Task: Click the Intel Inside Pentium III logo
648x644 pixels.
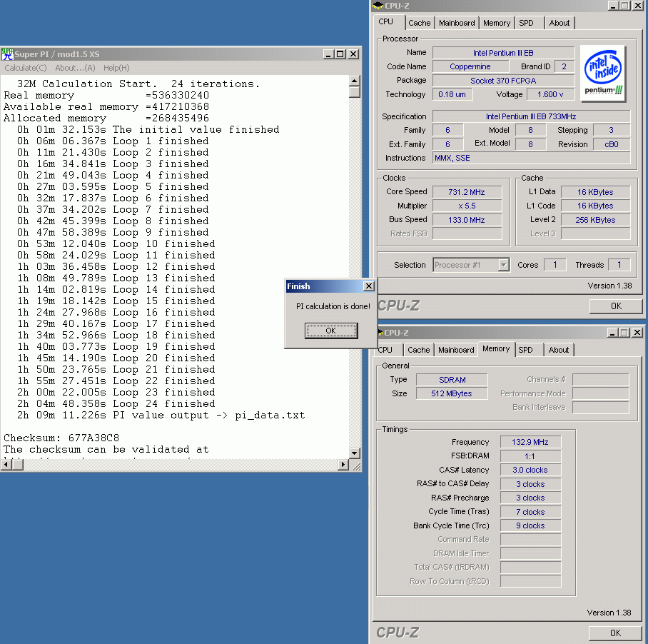Action: click(602, 73)
